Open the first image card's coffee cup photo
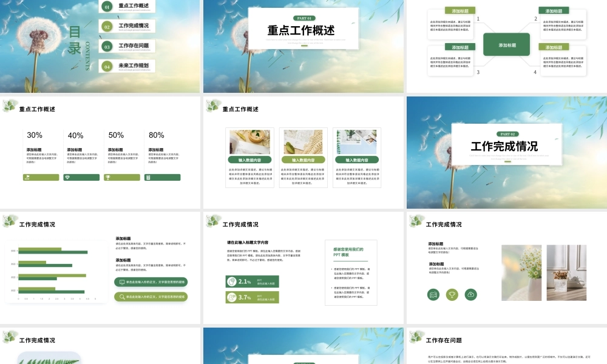Screen dimensions: 607x364 point(249,142)
